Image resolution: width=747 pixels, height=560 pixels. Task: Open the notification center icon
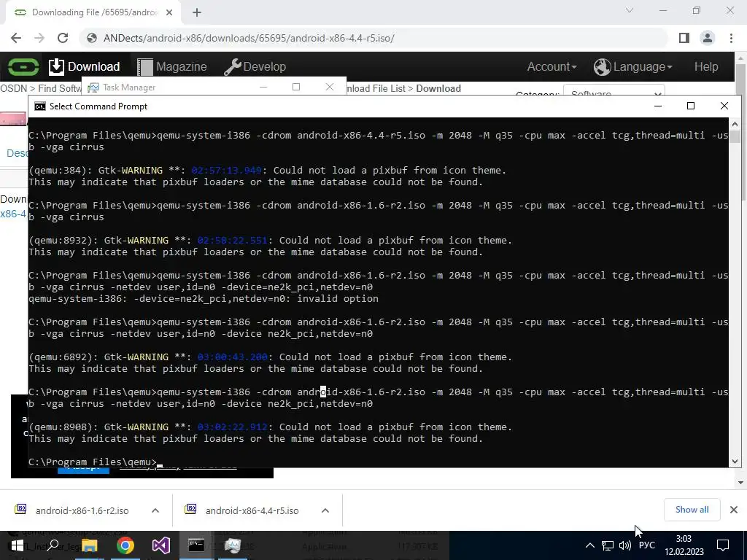pos(723,545)
